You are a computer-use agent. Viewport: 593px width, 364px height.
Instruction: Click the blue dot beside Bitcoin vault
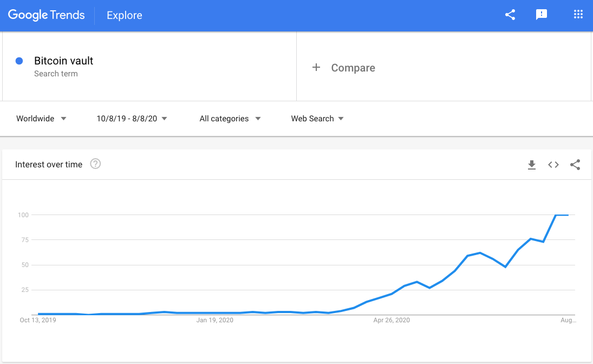(20, 61)
